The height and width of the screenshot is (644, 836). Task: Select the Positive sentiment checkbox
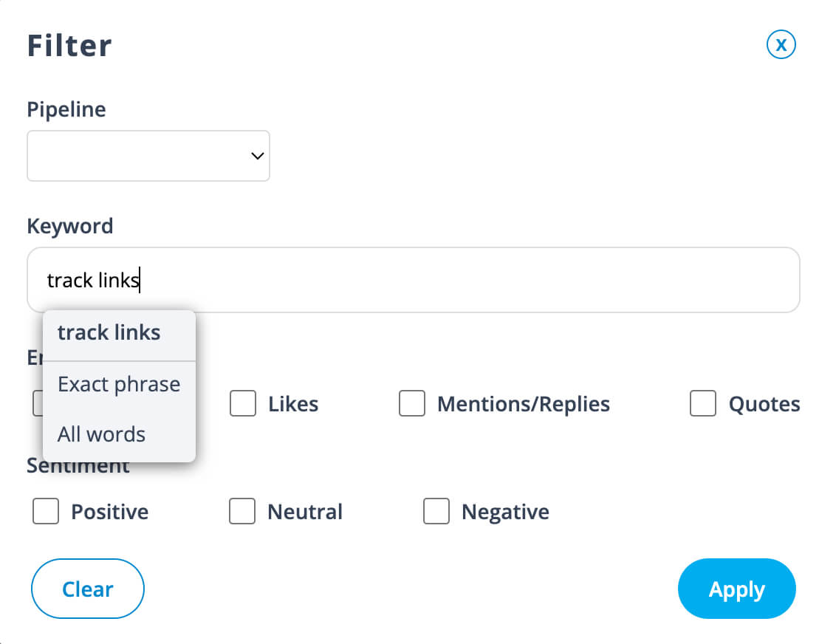(46, 512)
